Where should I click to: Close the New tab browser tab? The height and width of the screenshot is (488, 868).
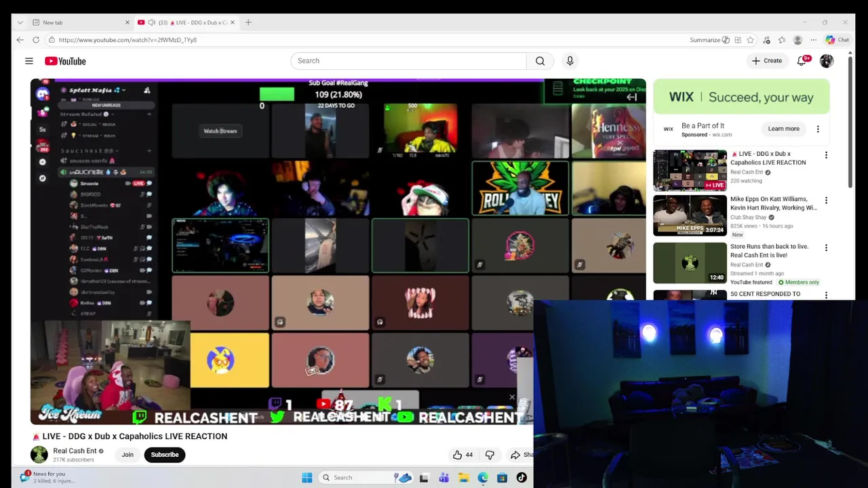click(127, 22)
